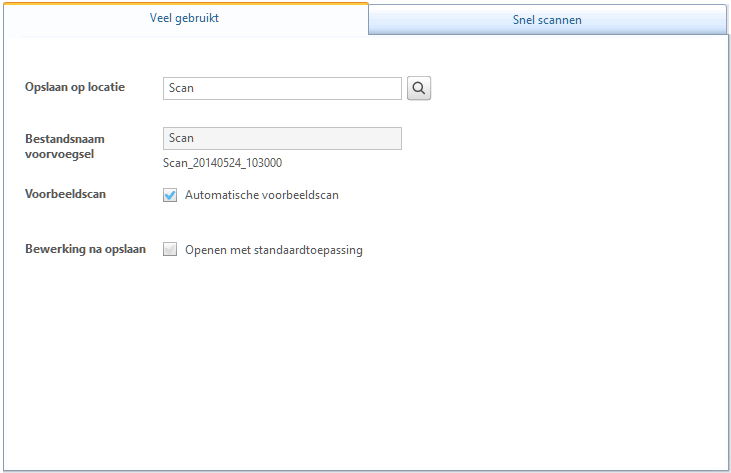
Task: Click the word 'Scan' in the location field
Action: pyautogui.click(x=182, y=88)
